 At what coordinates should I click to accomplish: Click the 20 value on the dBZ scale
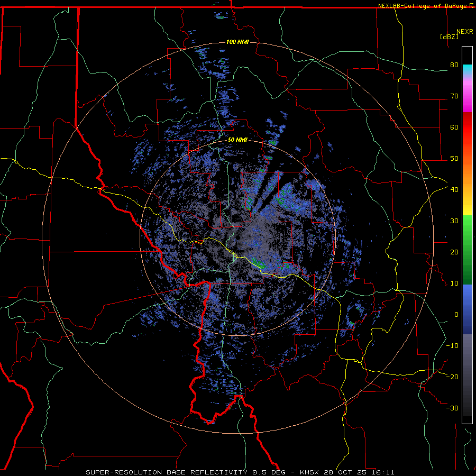pyautogui.click(x=454, y=252)
